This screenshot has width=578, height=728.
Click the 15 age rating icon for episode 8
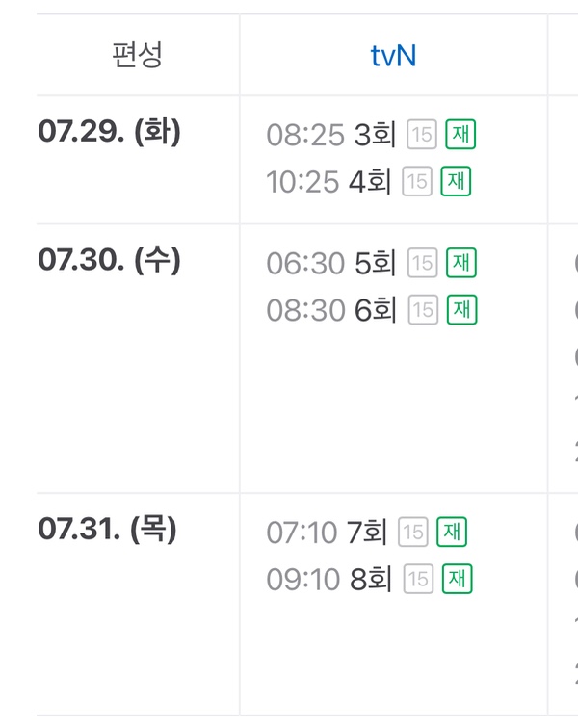(418, 579)
